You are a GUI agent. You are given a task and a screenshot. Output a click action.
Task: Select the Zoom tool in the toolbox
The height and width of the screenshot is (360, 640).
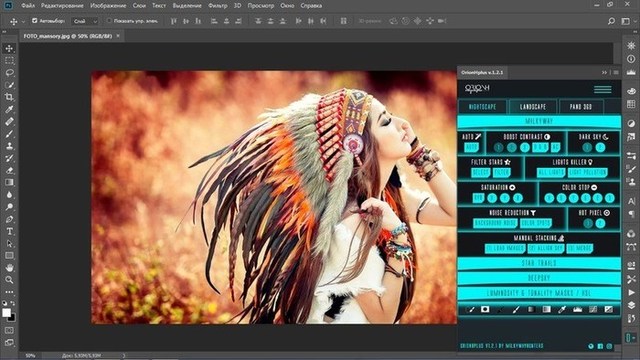(x=9, y=280)
